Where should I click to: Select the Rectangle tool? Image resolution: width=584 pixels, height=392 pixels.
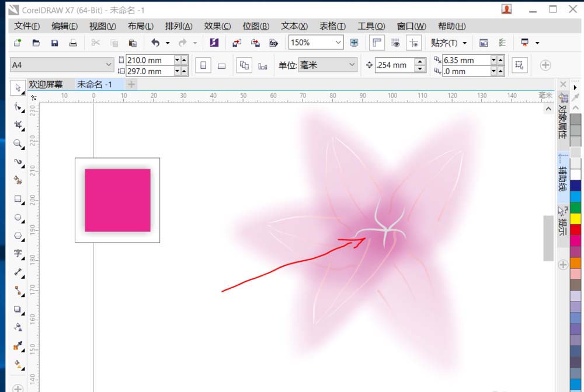pos(18,199)
